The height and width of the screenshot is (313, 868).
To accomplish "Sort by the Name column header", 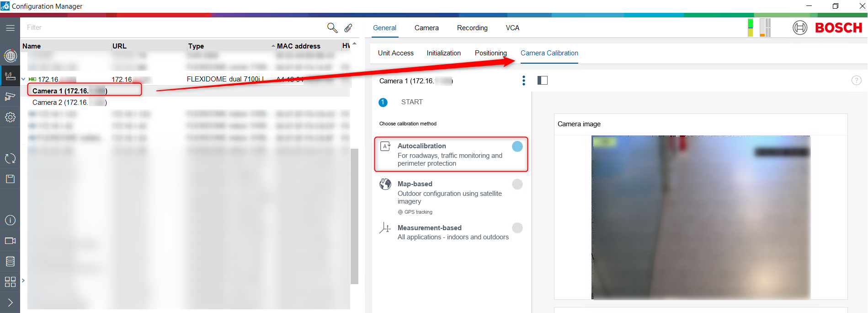I will pos(32,46).
